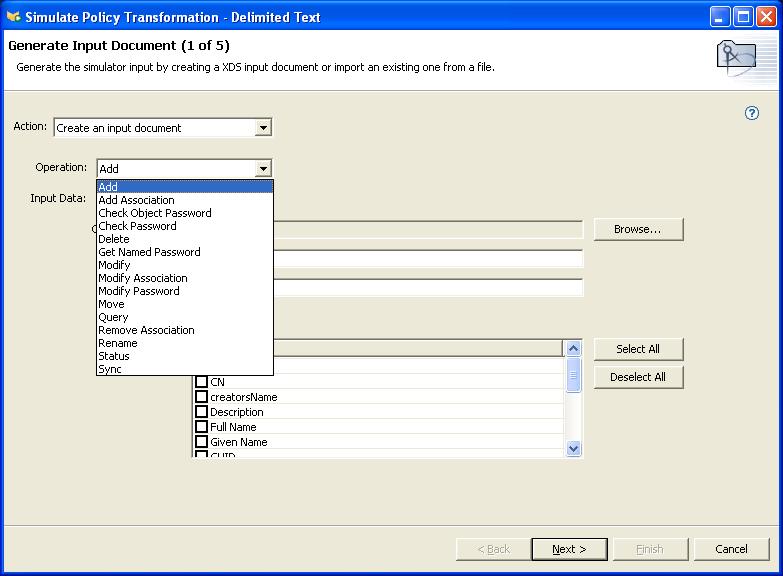Tick the Description attribute checkbox
Screen dimensions: 783x576
pyautogui.click(x=201, y=412)
